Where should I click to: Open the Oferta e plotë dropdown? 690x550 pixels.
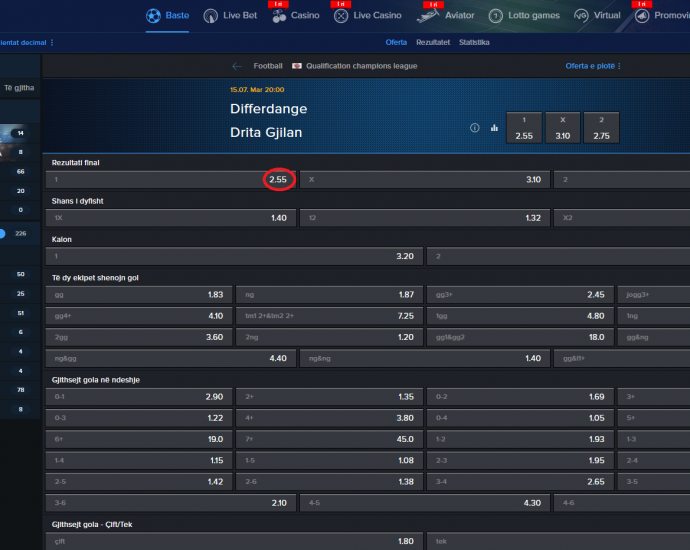[593, 66]
